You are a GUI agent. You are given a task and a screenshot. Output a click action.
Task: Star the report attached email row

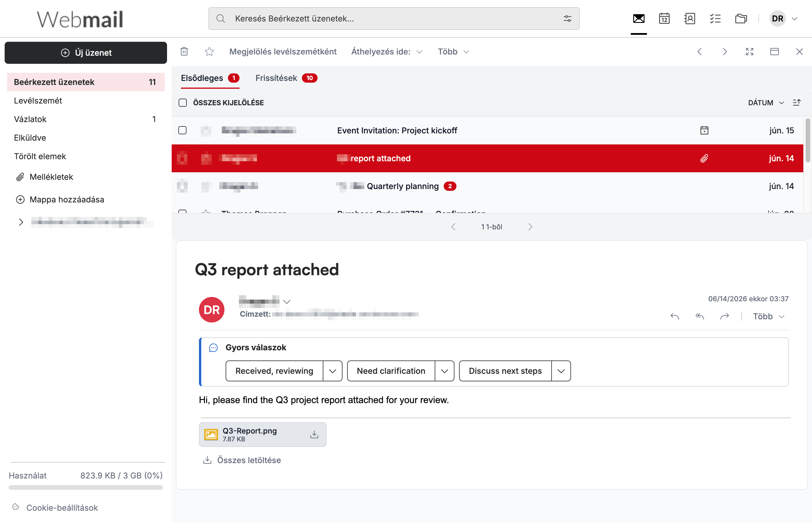click(206, 158)
